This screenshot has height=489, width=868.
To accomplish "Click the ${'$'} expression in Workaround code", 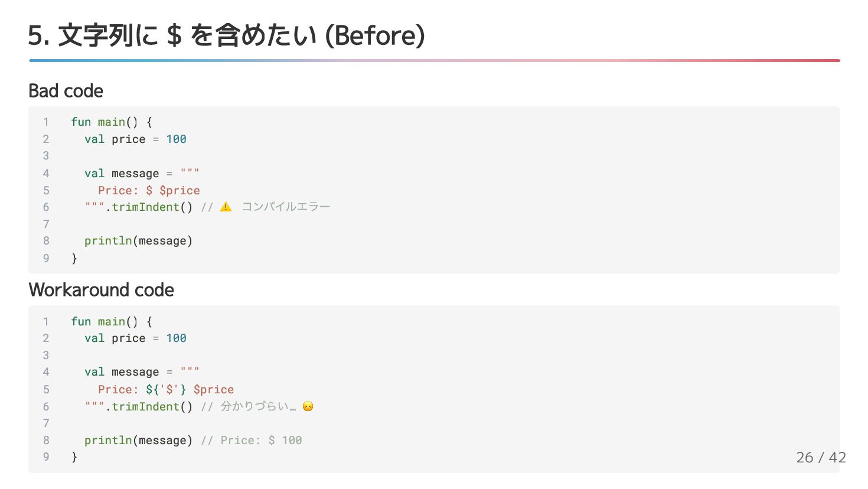I will [166, 389].
